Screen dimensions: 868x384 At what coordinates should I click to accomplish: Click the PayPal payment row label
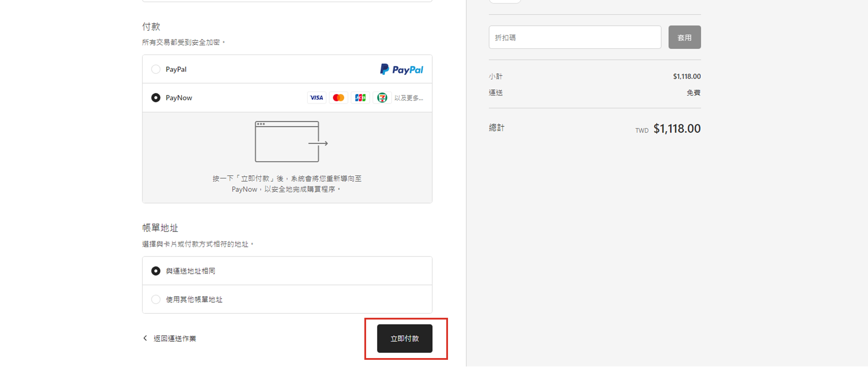(176, 69)
